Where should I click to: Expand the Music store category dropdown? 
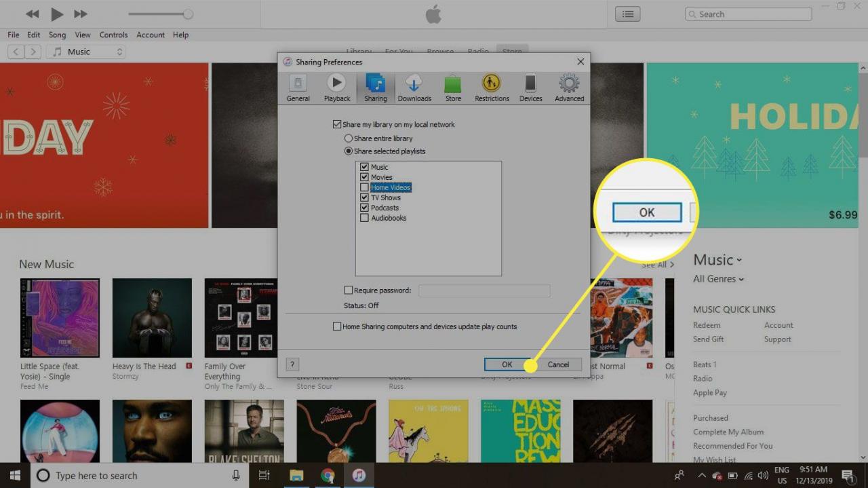pyautogui.click(x=717, y=260)
